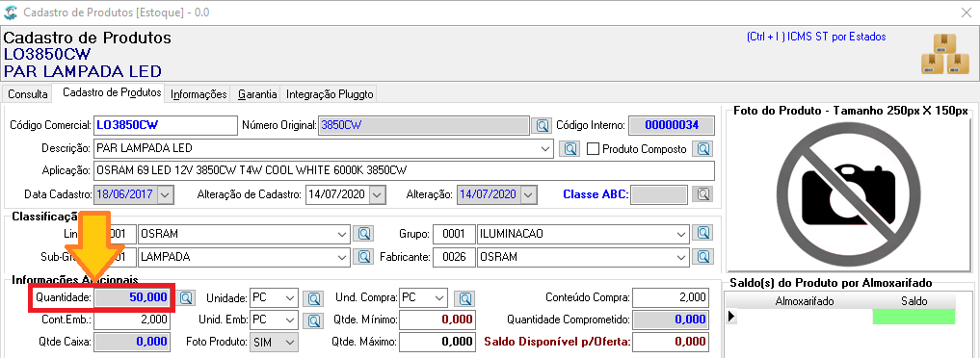Toggle the Produto Composto checkbox
The image size is (980, 358).
tap(594, 149)
